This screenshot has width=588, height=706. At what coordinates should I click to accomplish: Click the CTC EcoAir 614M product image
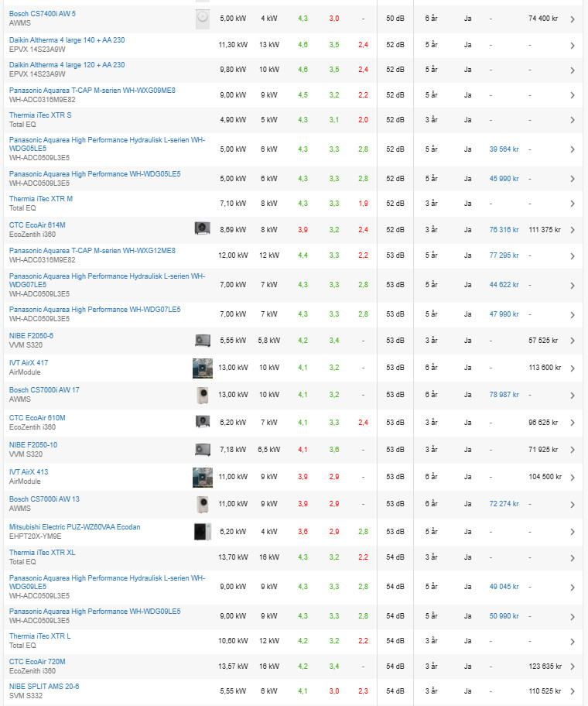click(x=202, y=228)
